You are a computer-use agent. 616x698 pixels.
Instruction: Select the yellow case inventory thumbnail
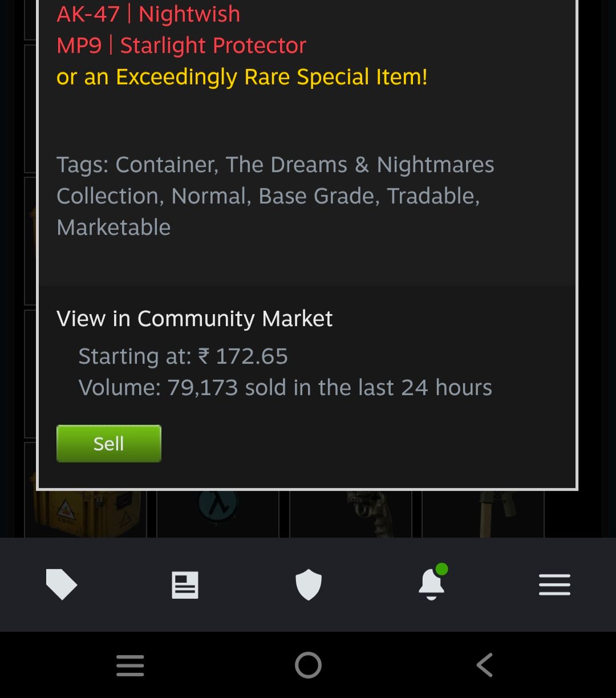pos(86,514)
